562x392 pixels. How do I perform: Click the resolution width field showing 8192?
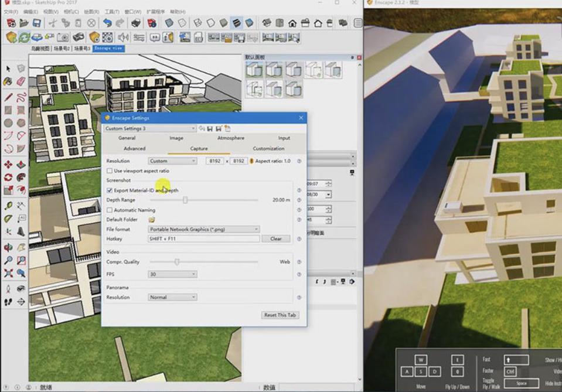[214, 161]
